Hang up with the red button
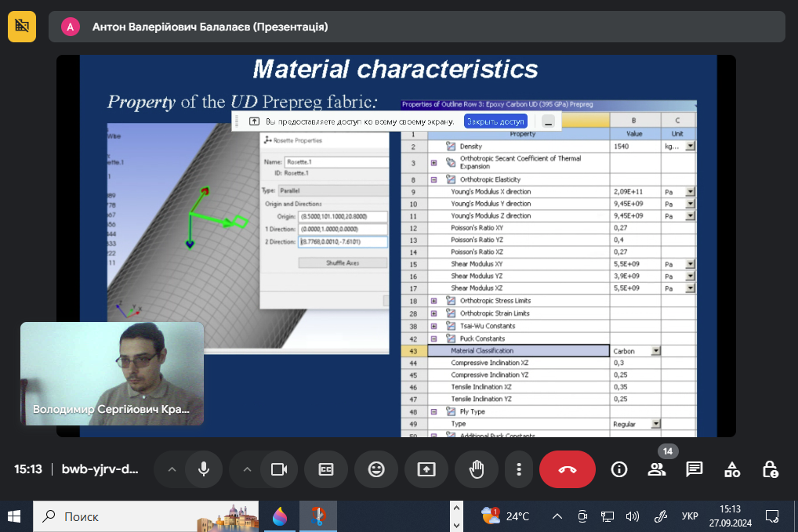The height and width of the screenshot is (532, 798). 567,469
